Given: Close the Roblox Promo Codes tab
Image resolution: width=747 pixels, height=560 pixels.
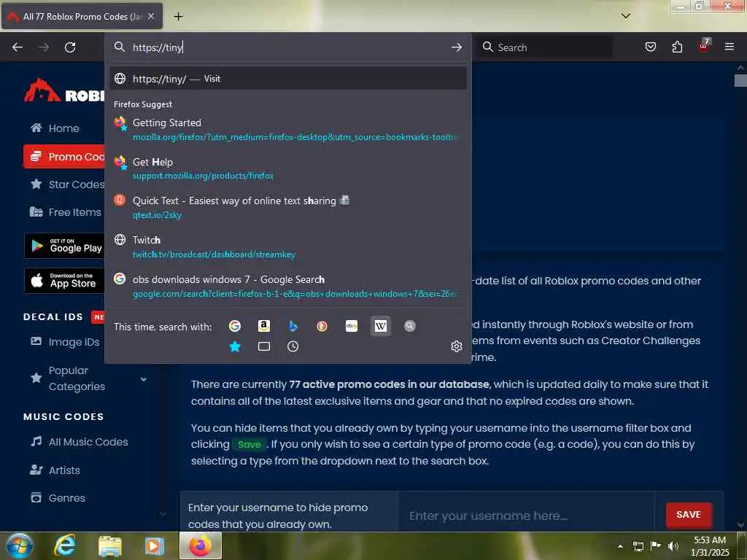Looking at the screenshot, I should pos(150,16).
